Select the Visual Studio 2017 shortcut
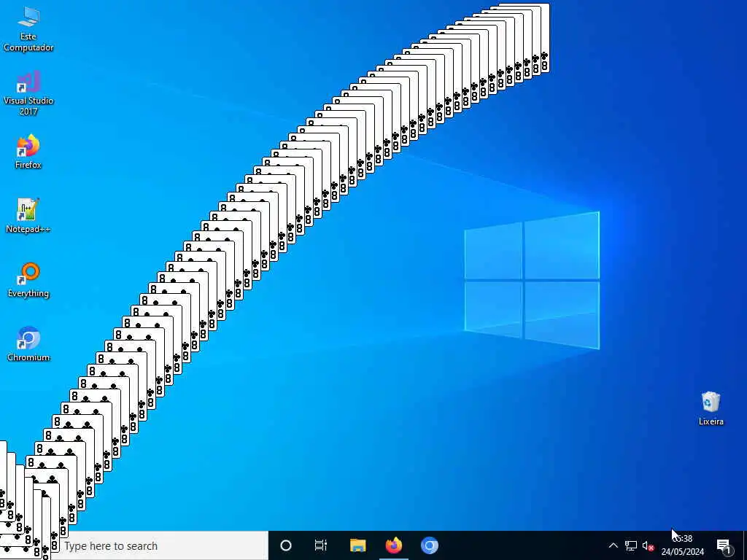 point(28,93)
